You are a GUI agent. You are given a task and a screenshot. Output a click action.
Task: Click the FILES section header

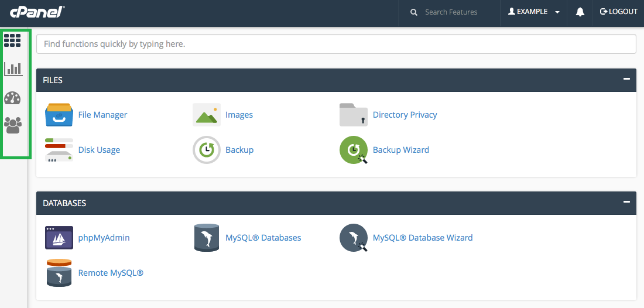[337, 80]
